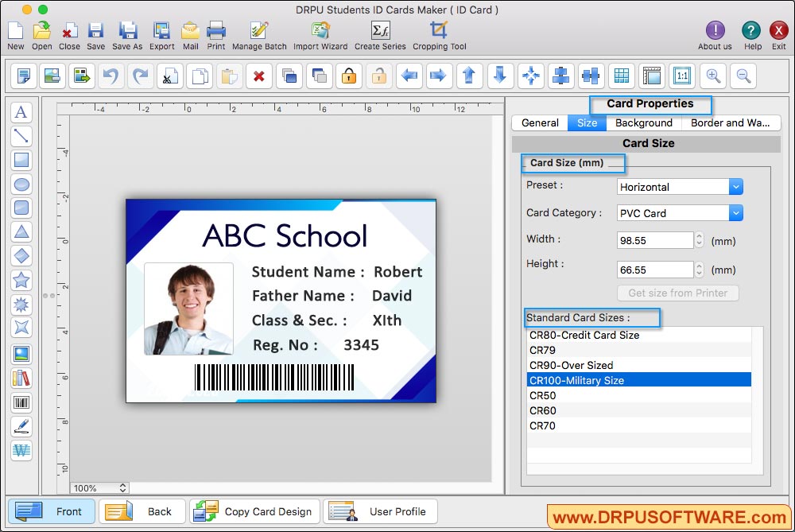Image resolution: width=795 pixels, height=532 pixels.
Task: Select CR80-Credit Card Size from the list
Action: [584, 335]
